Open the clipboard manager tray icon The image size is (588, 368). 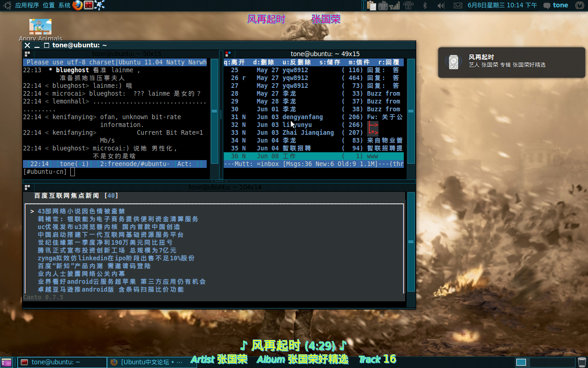point(372,6)
